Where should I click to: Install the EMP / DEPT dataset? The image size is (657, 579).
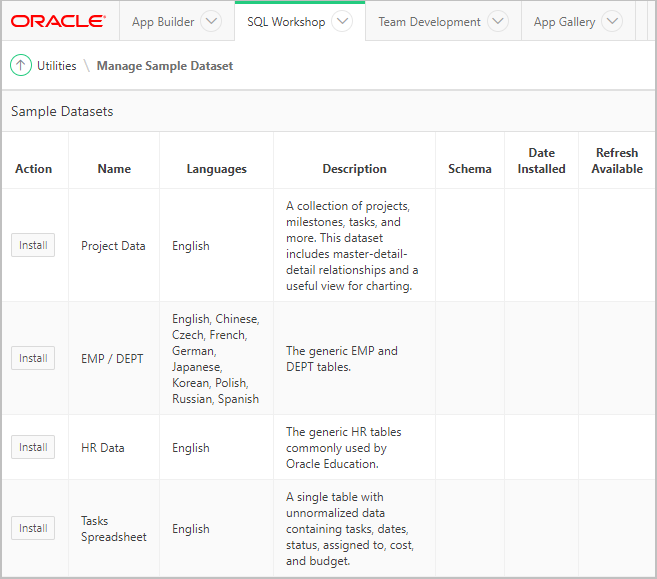coord(33,358)
